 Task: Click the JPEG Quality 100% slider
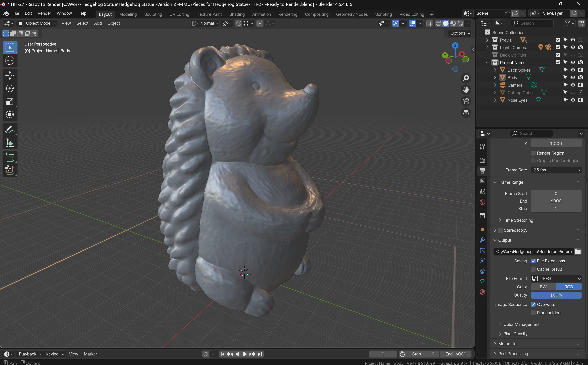point(556,295)
